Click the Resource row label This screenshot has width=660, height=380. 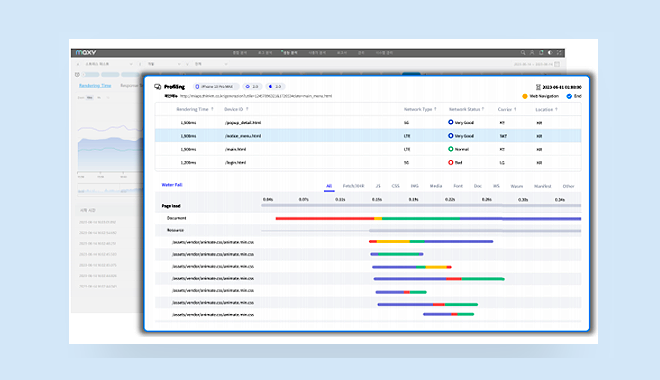[x=175, y=230]
